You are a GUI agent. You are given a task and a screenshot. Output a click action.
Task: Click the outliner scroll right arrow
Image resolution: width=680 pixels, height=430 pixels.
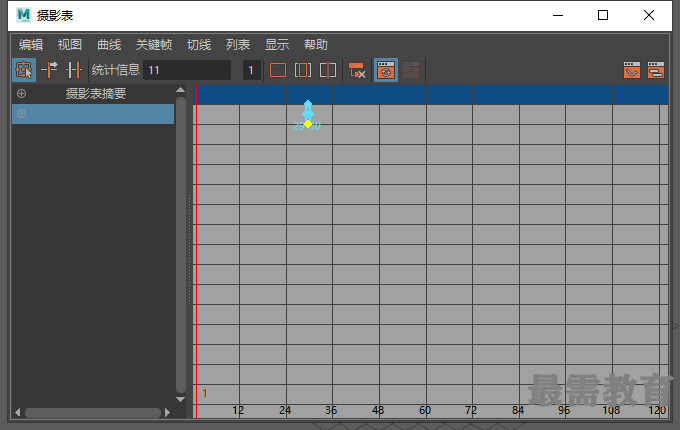click(x=167, y=412)
